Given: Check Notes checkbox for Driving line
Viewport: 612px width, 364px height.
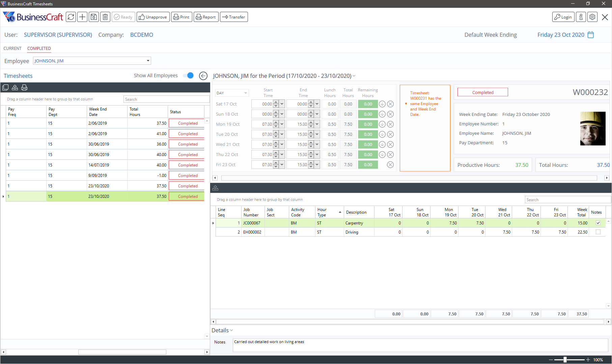Looking at the screenshot, I should point(598,232).
